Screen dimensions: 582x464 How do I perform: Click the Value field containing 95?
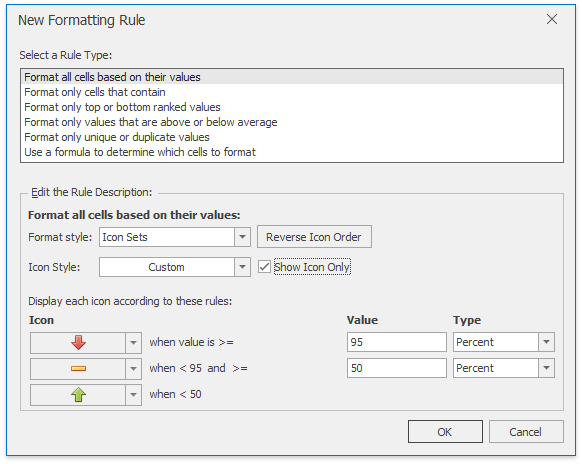point(396,342)
